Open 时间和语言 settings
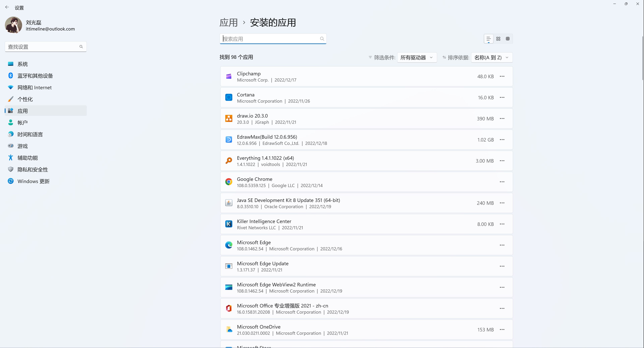The width and height of the screenshot is (644, 348). click(x=46, y=134)
